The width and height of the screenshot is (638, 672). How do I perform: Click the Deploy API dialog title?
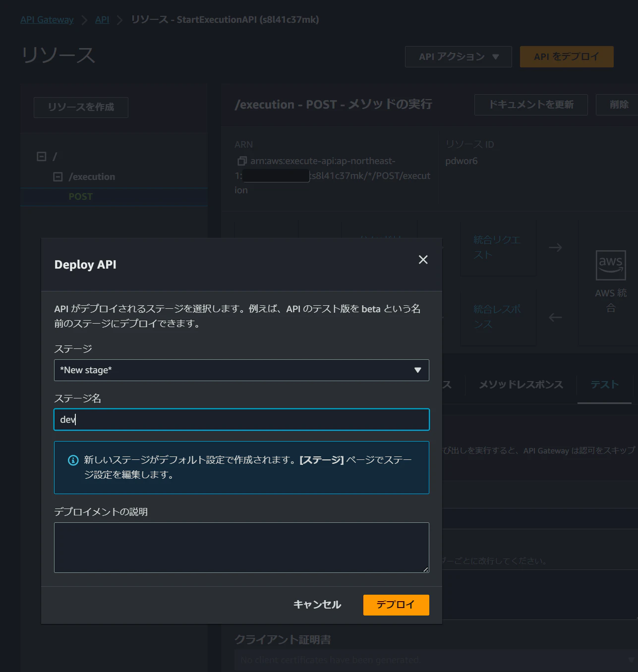point(85,265)
